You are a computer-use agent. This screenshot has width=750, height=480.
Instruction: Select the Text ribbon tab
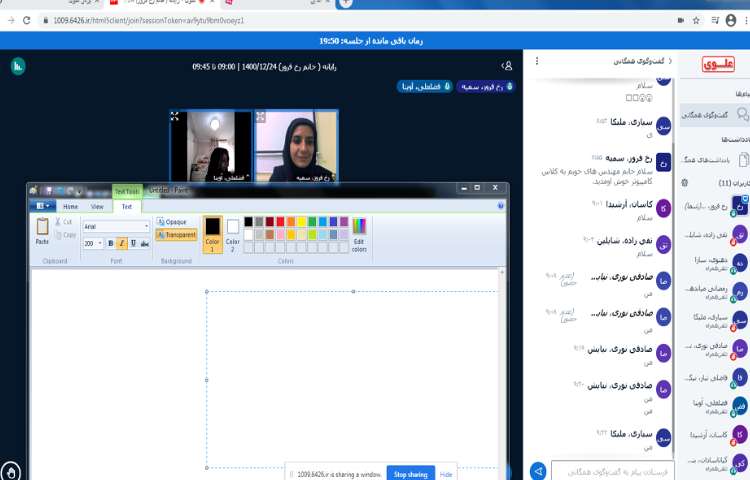point(127,207)
